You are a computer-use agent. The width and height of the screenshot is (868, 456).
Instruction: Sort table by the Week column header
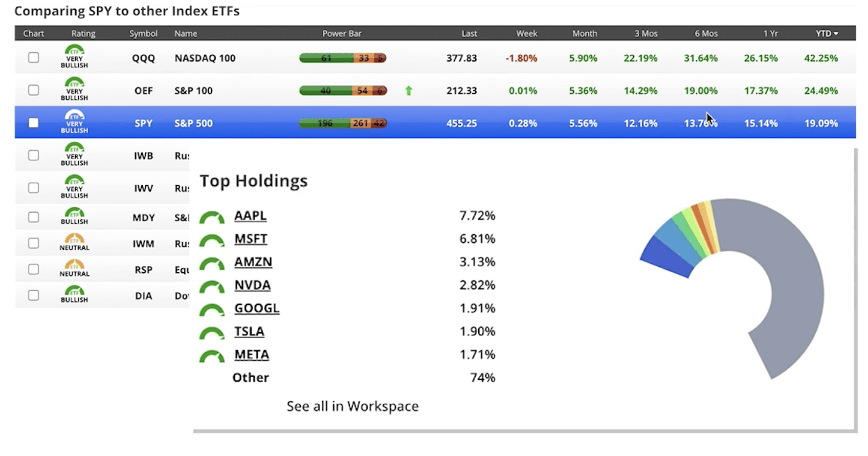point(526,33)
